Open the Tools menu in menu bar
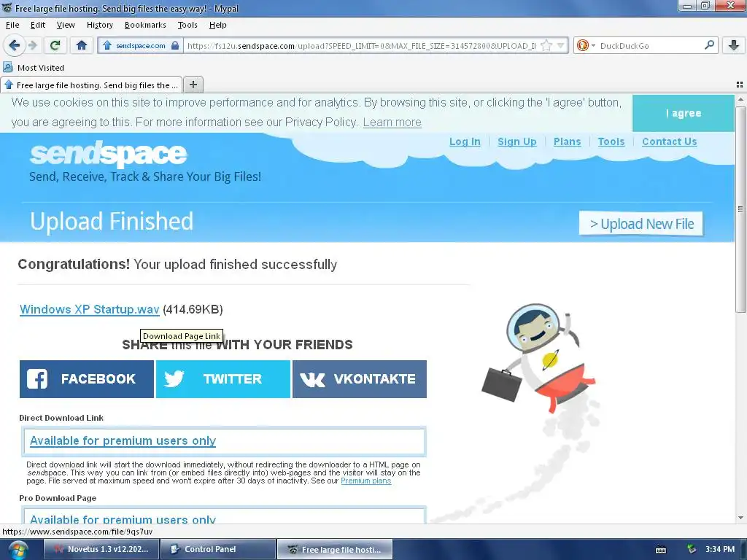Viewport: 747px width, 560px height. pyautogui.click(x=187, y=25)
